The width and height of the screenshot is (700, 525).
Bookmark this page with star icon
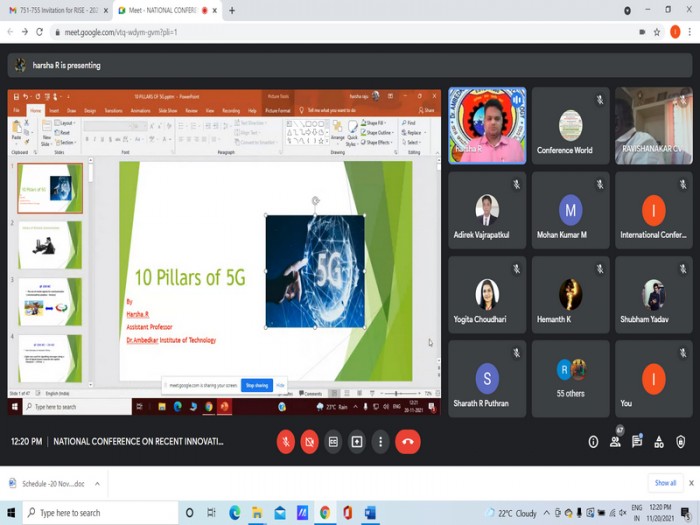[x=657, y=32]
